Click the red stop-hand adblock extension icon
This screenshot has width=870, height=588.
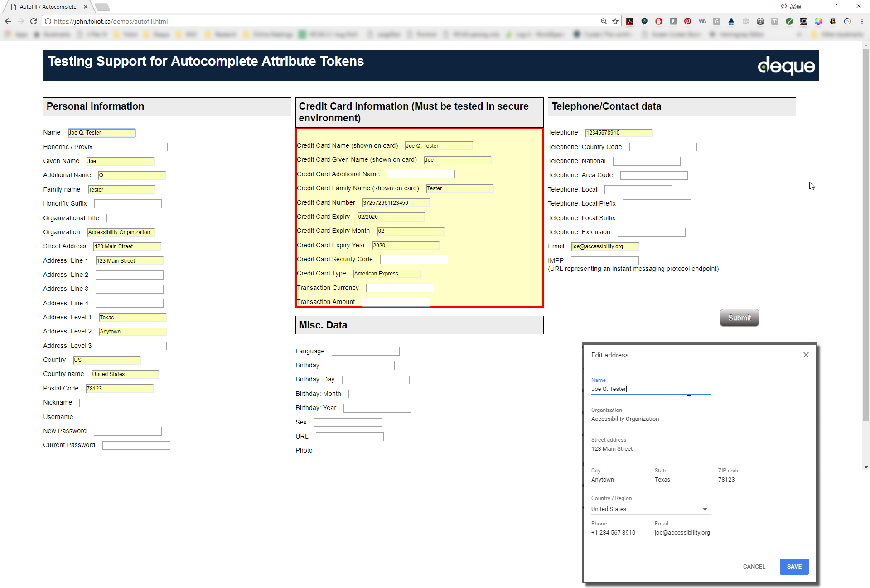pos(659,21)
